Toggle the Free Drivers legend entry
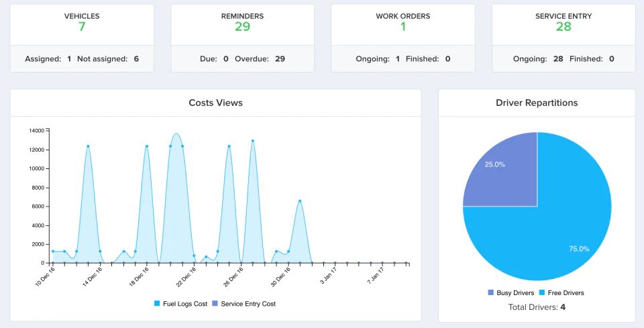The height and width of the screenshot is (328, 644). click(561, 292)
